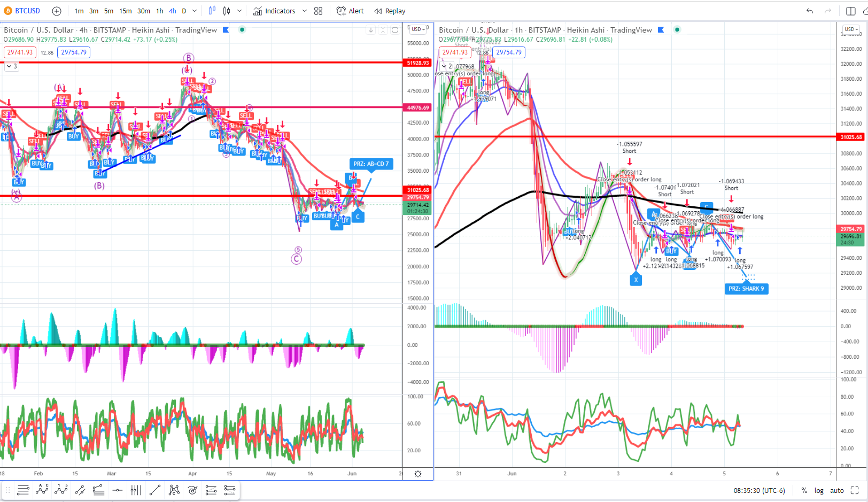Switch to the 1h timeframe
The height and width of the screenshot is (502, 868).
coord(160,11)
